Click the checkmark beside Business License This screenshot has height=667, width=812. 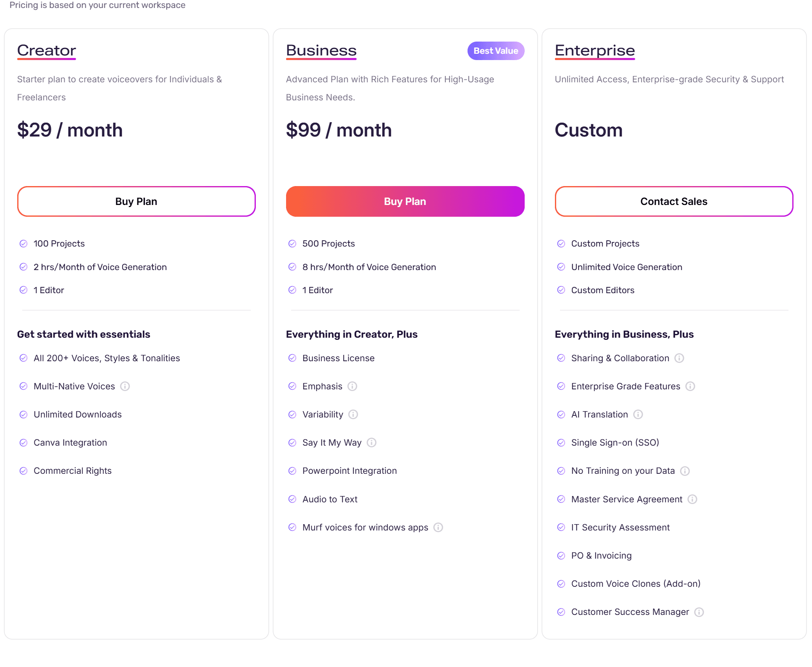click(292, 358)
